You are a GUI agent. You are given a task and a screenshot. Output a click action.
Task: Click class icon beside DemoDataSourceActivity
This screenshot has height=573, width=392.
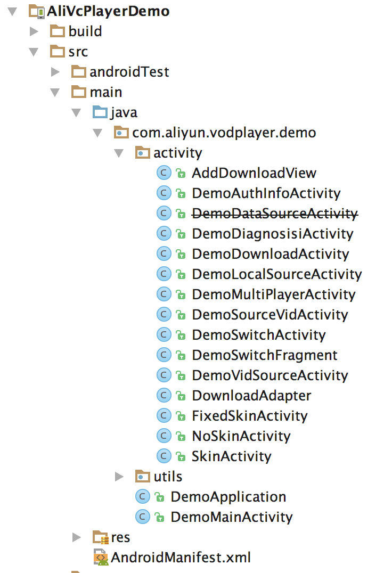164,213
